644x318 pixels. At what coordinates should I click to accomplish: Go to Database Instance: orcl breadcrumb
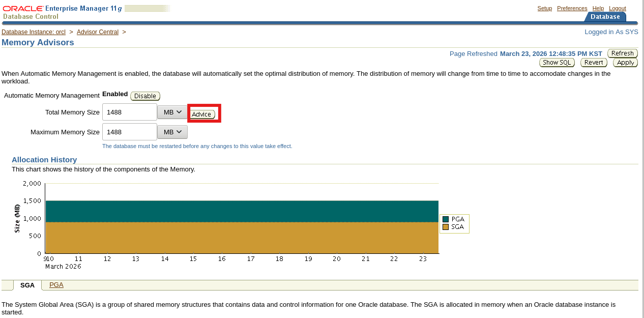34,32
